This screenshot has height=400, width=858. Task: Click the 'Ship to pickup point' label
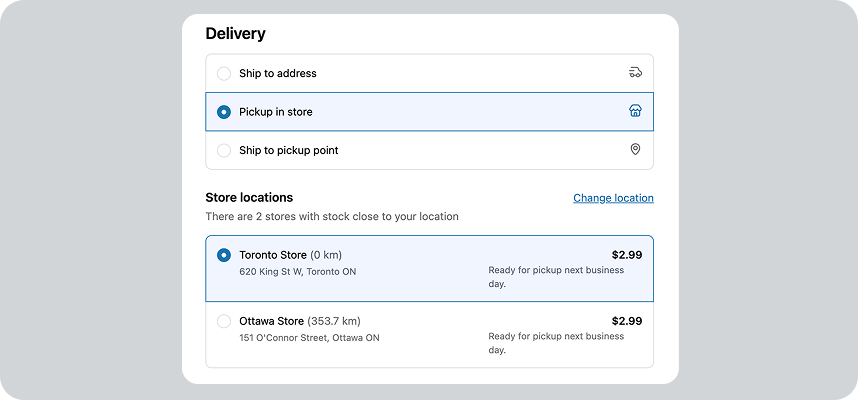pos(288,150)
